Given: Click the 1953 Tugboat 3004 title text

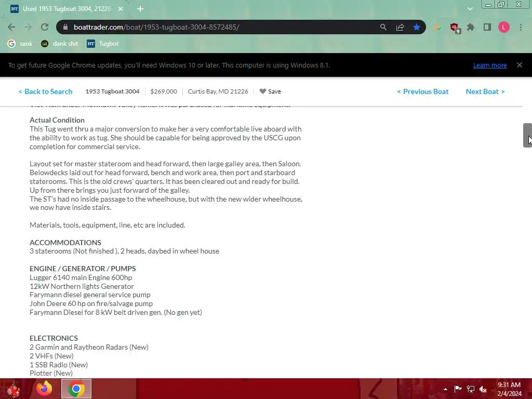Looking at the screenshot, I should click(x=112, y=91).
